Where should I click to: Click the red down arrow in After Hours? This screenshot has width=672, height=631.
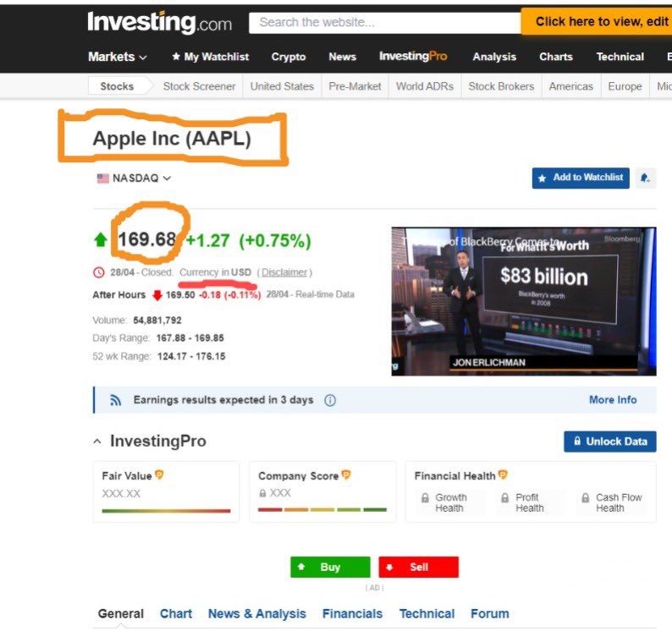pos(157,295)
